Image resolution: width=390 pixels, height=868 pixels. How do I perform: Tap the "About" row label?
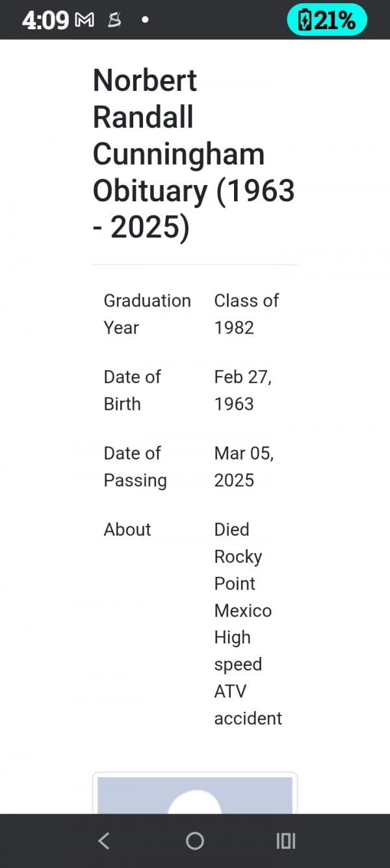click(x=127, y=530)
